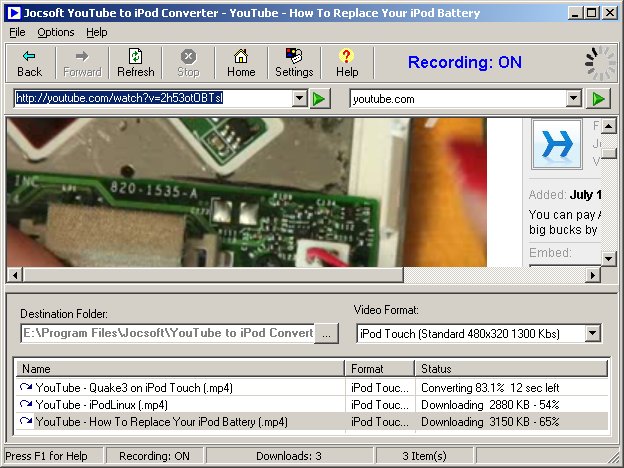Image resolution: width=624 pixels, height=468 pixels.
Task: Open the Options menu
Action: (56, 32)
